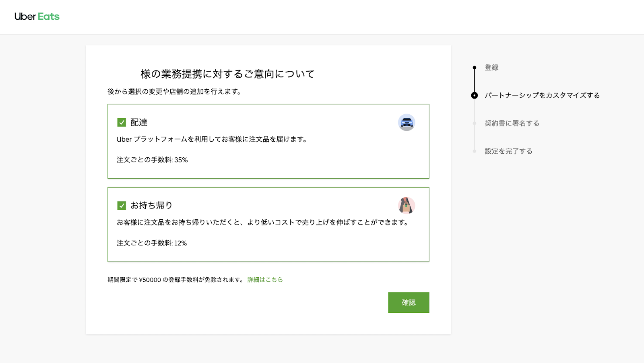
Task: Click the vertical progress line between steps
Action: [x=474, y=81]
